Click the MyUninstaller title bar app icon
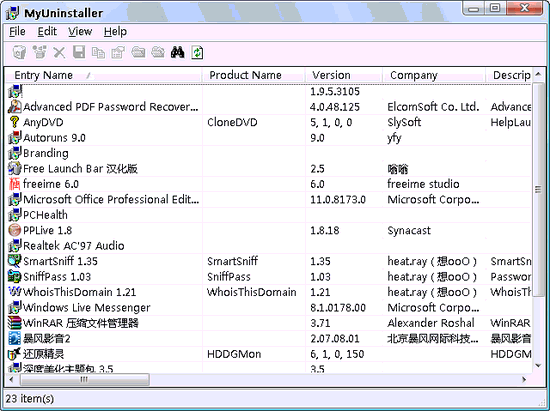This screenshot has height=411, width=550. (x=13, y=13)
